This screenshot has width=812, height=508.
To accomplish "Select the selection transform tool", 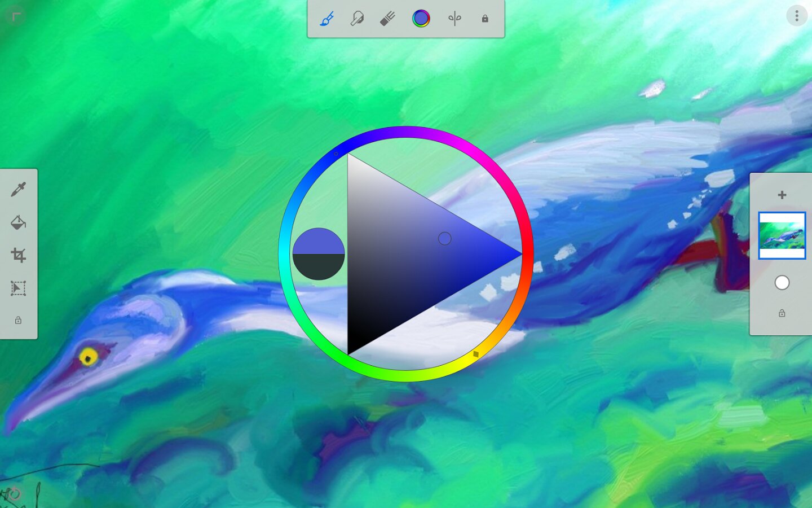I will click(x=18, y=288).
